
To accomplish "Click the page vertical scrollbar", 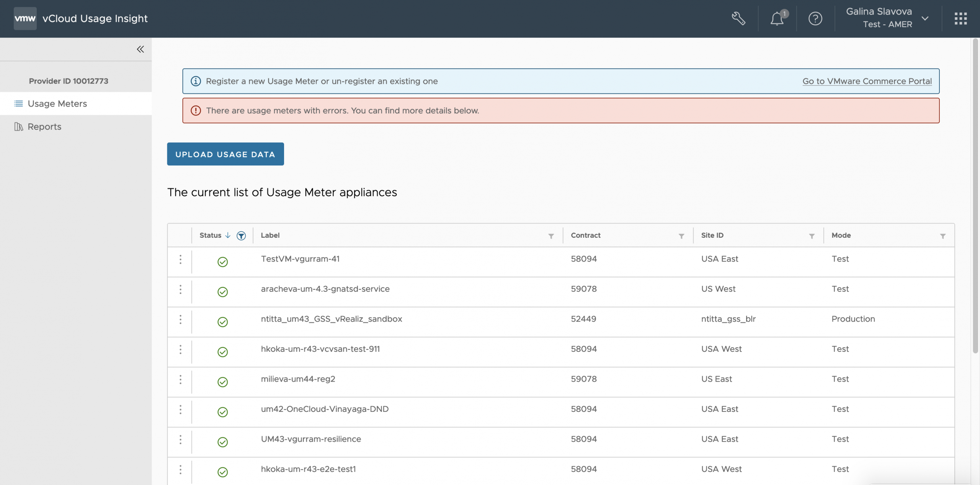I will click(x=975, y=195).
